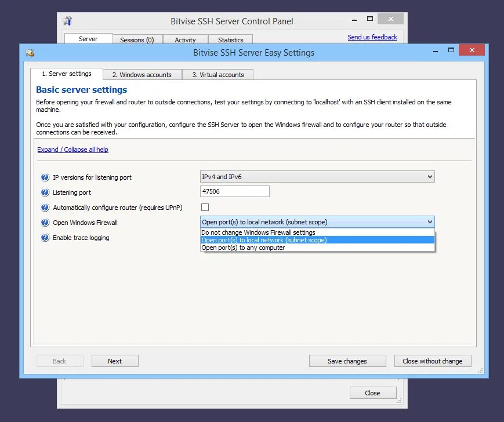
Task: Open Sessions (0) tab in Control Panel
Action: click(137, 39)
